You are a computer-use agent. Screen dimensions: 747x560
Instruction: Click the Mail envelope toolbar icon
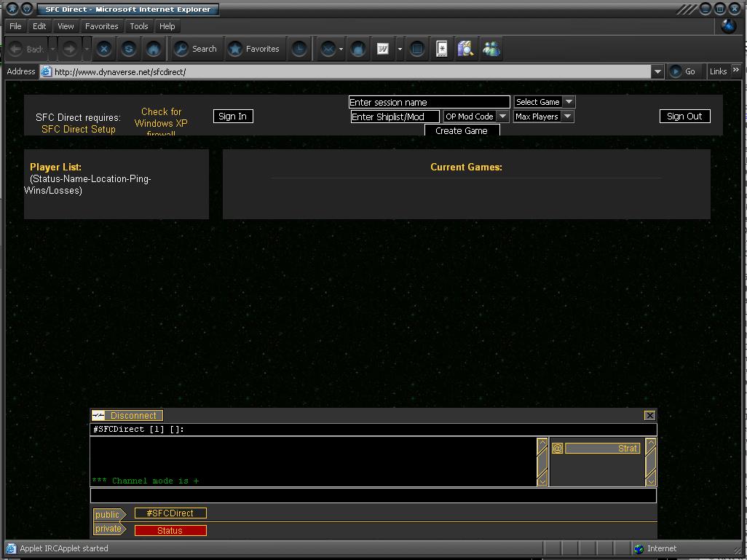328,49
